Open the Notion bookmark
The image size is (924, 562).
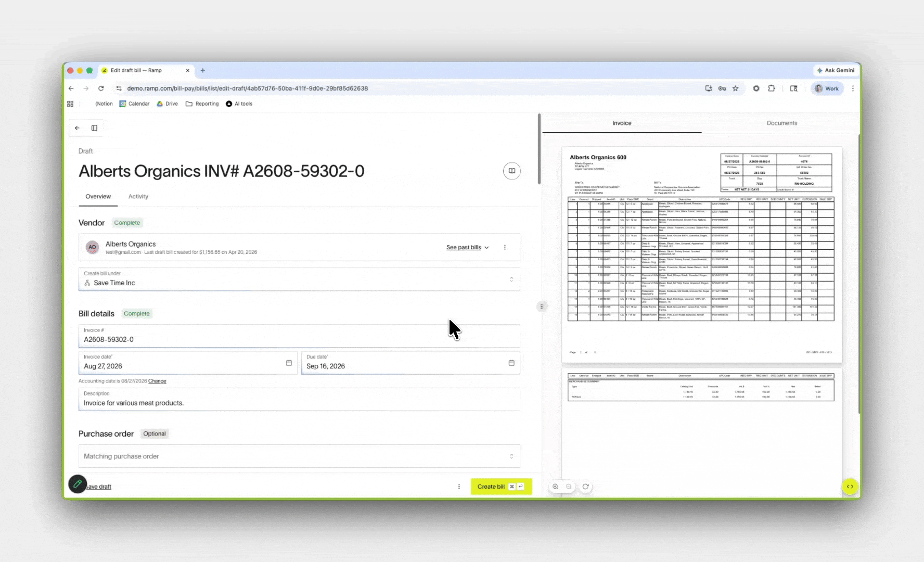pyautogui.click(x=104, y=104)
